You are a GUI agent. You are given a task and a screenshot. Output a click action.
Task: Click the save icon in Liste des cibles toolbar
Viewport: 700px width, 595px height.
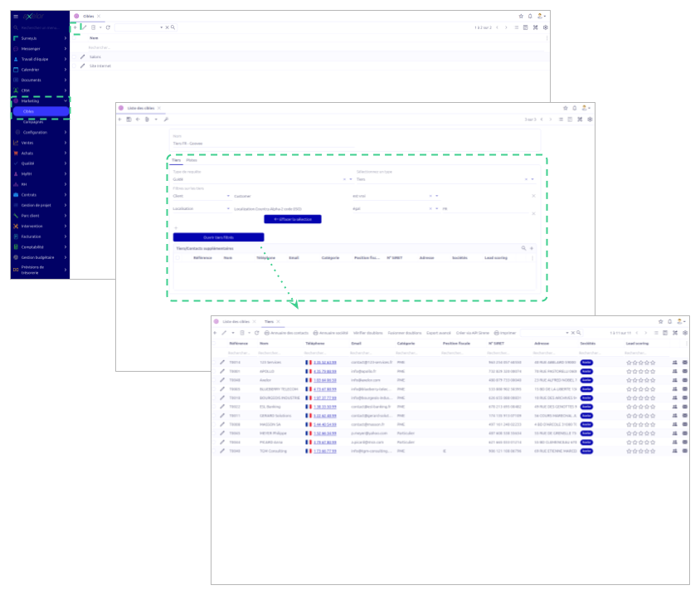(x=129, y=119)
